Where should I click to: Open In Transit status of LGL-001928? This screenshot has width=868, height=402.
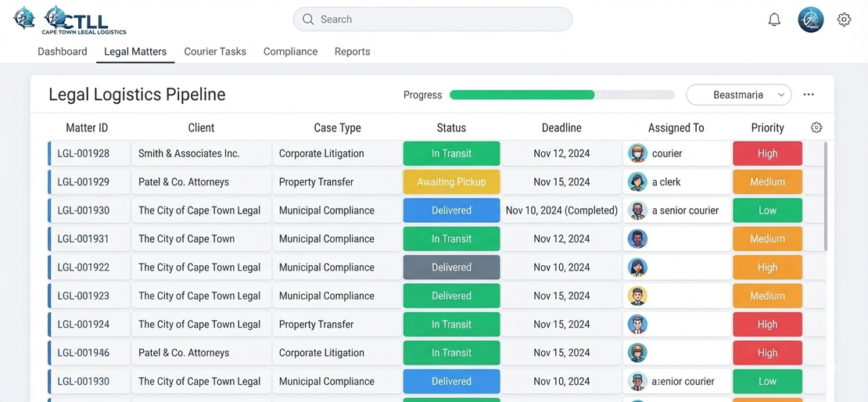click(x=452, y=153)
